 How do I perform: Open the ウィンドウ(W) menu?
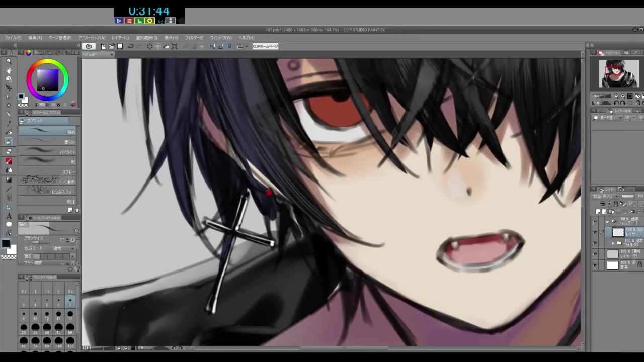[221, 38]
